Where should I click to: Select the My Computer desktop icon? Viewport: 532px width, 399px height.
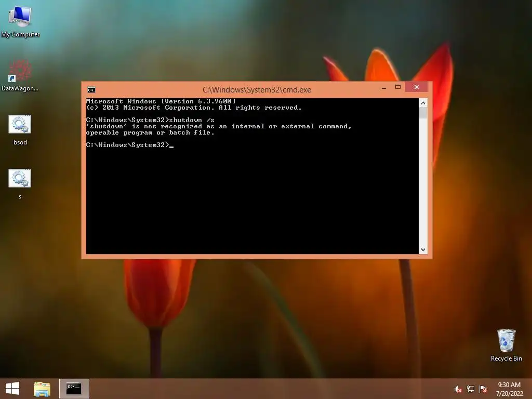[x=20, y=21]
